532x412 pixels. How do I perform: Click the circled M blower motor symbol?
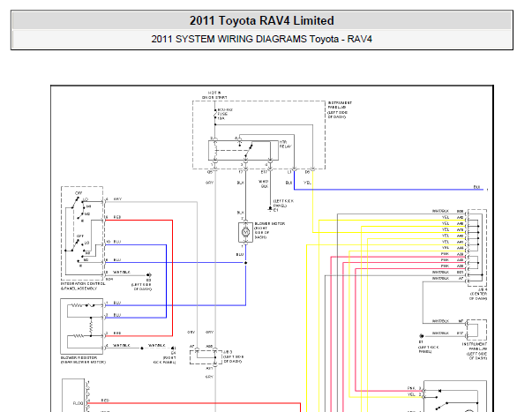pyautogui.click(x=245, y=232)
